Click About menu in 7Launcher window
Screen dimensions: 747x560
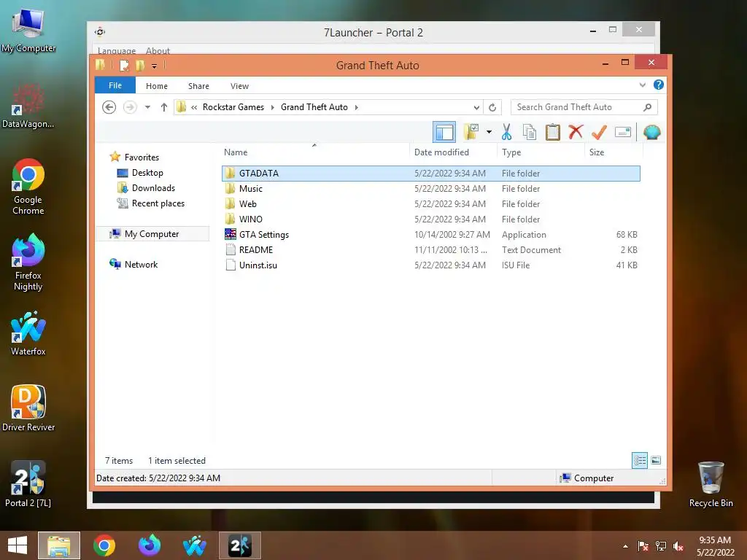[158, 50]
